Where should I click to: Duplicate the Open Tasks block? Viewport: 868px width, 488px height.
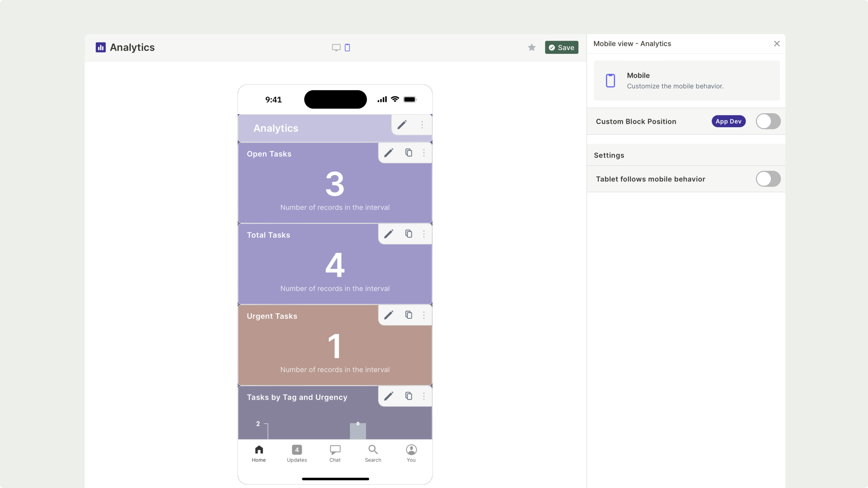[409, 153]
